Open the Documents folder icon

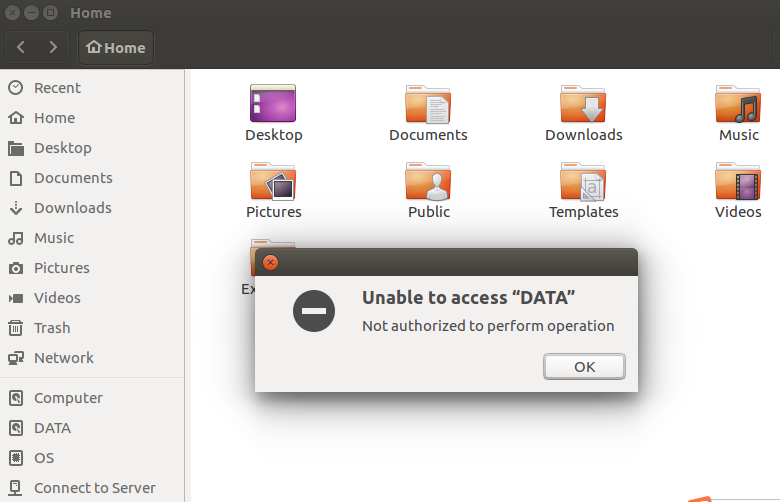428,104
